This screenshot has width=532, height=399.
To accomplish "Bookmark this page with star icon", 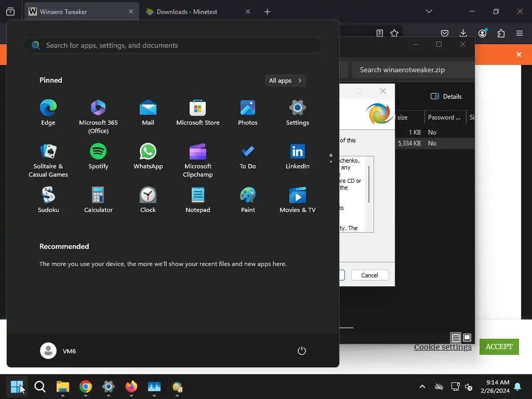I will pyautogui.click(x=394, y=33).
